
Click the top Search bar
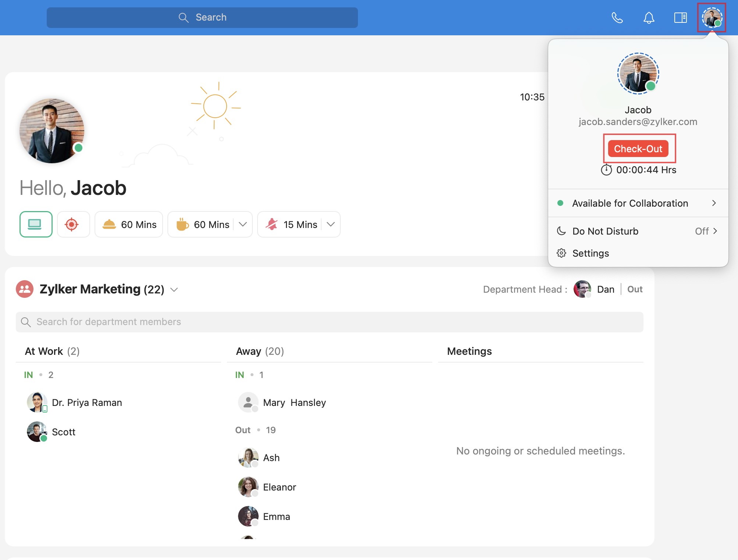pos(202,18)
